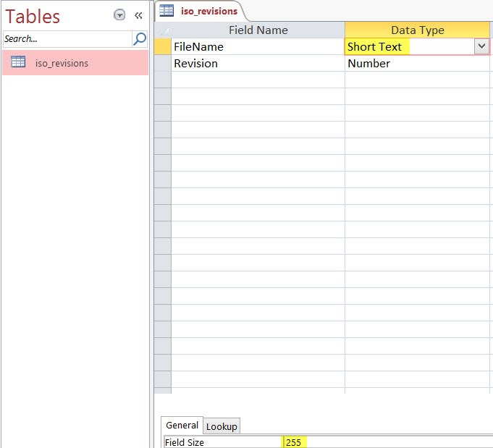Viewport: 493px width, 448px height.
Task: Switch to the iso_revisions document tab
Action: tap(200, 12)
